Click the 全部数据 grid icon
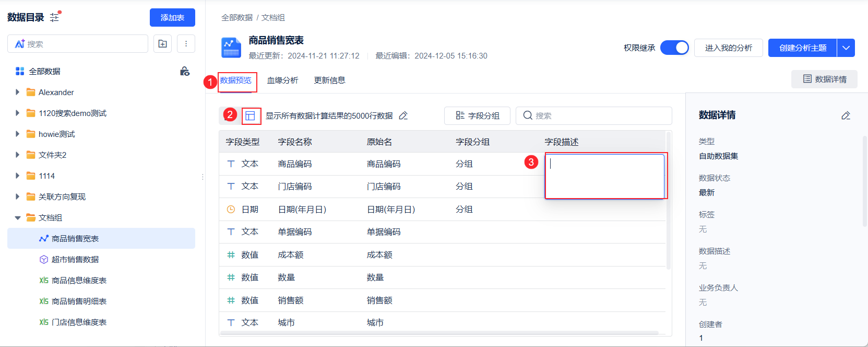Viewport: 868px width, 347px height. [20, 71]
